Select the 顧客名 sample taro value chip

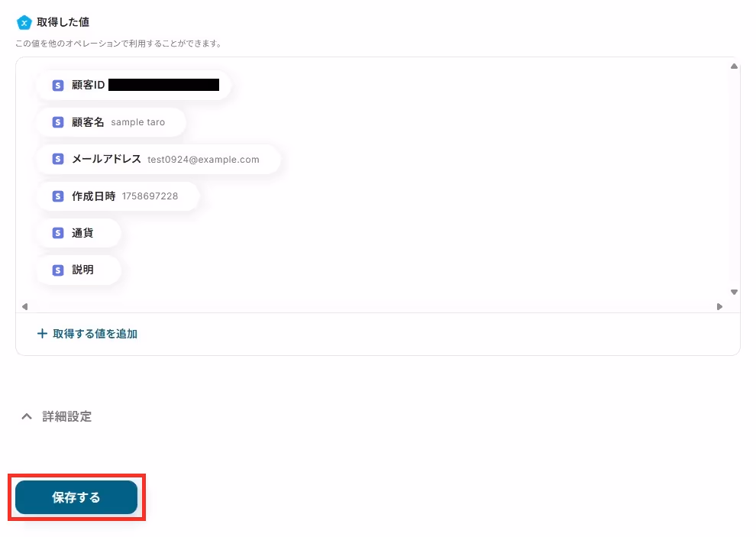(x=111, y=122)
